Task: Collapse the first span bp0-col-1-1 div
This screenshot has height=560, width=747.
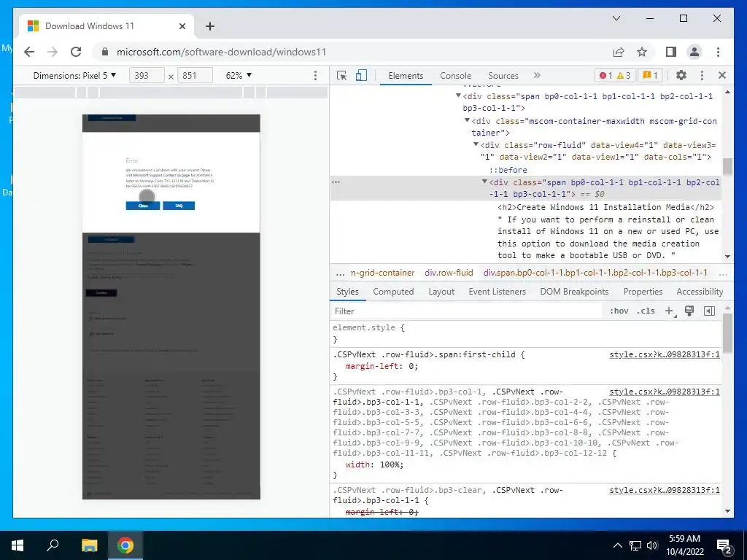Action: click(458, 96)
